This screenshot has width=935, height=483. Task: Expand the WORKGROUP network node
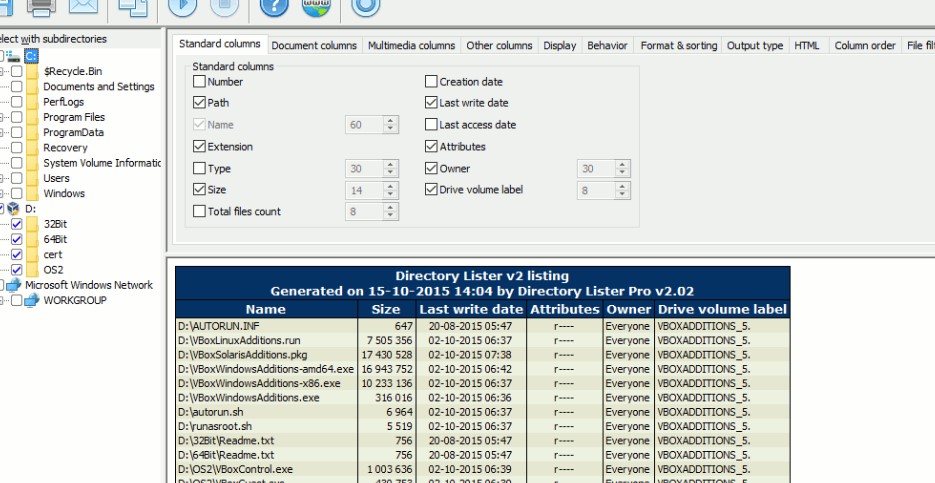pos(3,300)
